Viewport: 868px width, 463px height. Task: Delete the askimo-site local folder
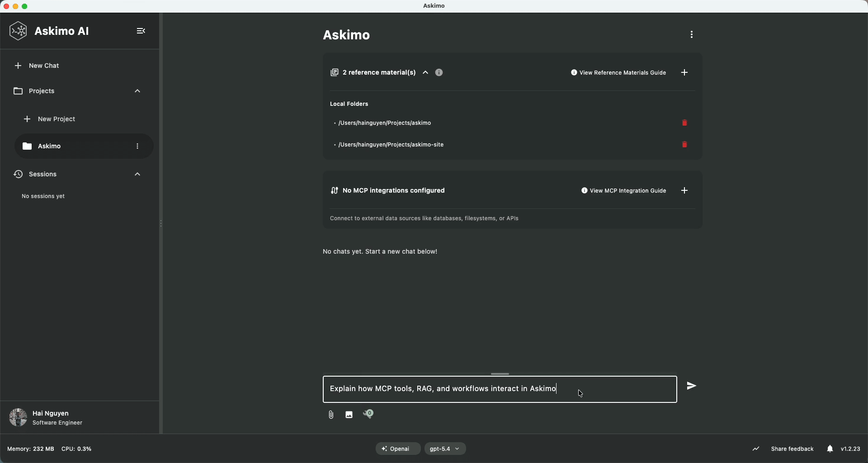click(684, 145)
